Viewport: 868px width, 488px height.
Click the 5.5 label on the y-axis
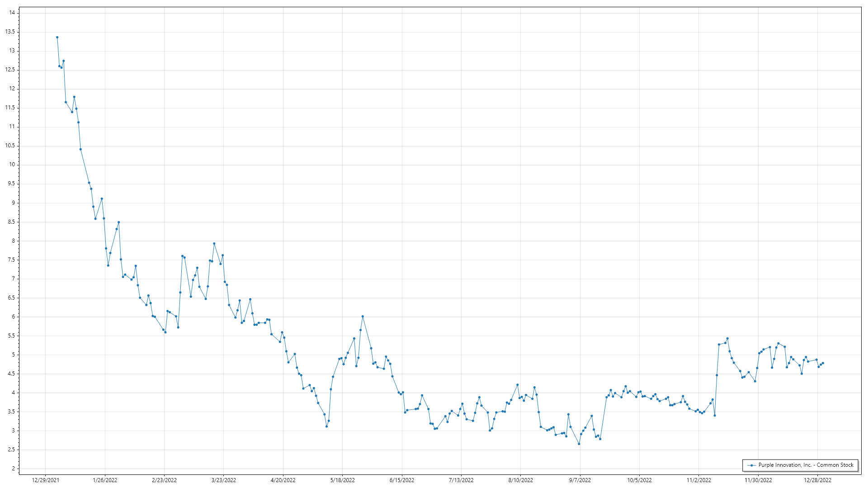12,336
